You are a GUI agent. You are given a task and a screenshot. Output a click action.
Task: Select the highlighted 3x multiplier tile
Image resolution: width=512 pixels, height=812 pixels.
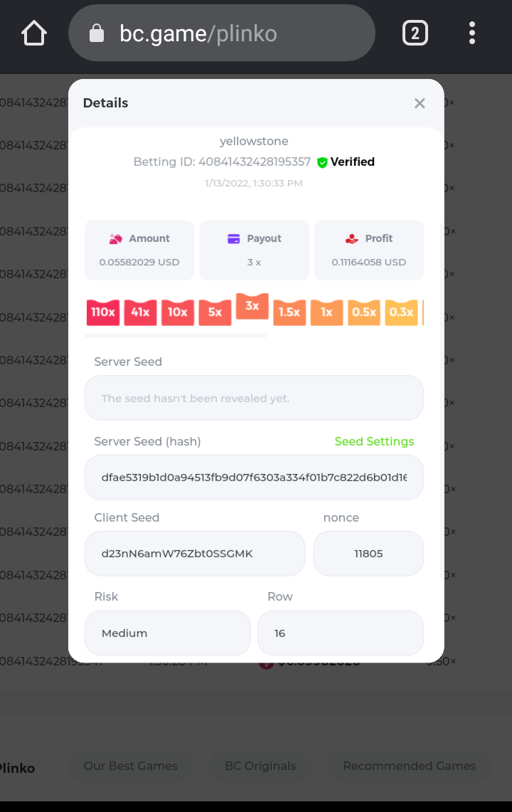point(252,306)
